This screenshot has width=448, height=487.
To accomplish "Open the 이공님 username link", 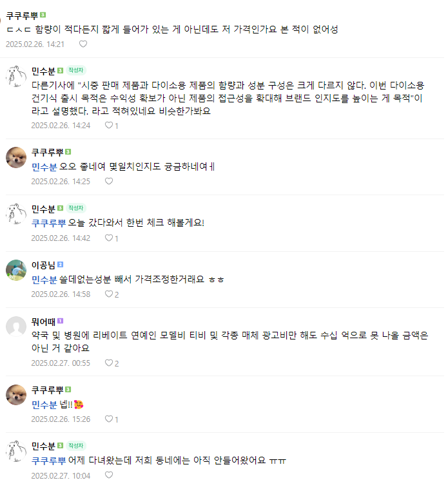I will click(x=44, y=264).
